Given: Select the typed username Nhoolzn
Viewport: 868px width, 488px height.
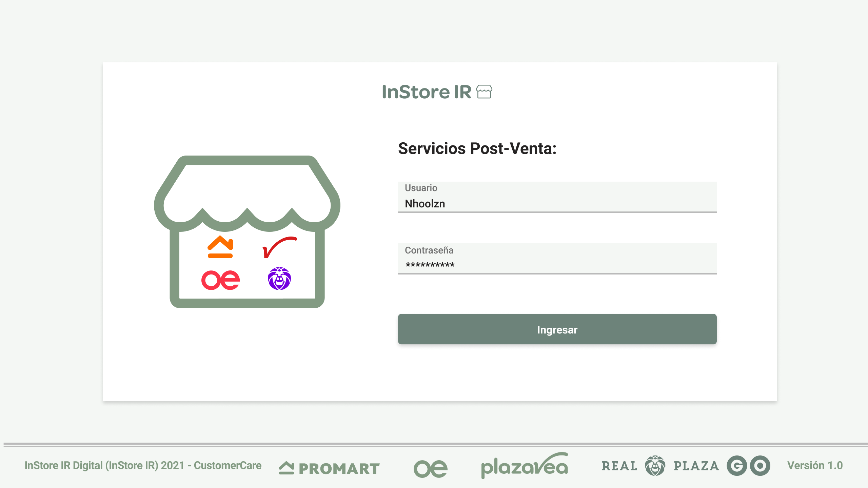Looking at the screenshot, I should pos(424,203).
